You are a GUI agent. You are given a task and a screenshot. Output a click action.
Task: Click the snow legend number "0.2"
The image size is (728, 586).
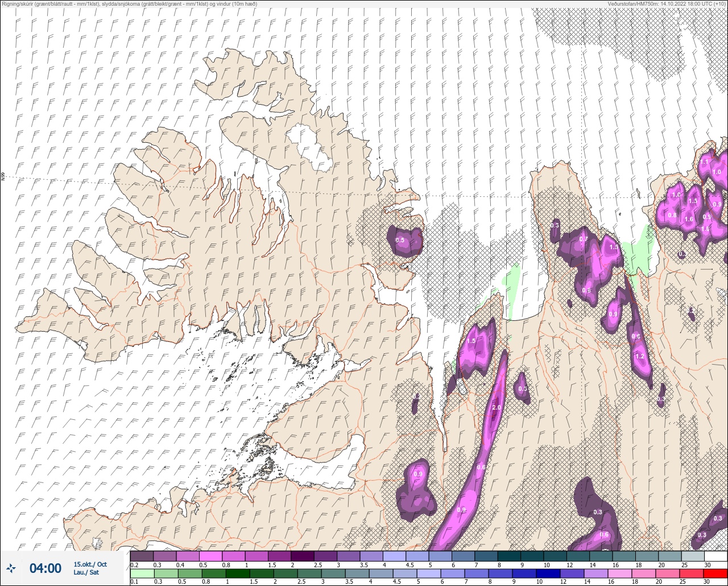tap(134, 565)
